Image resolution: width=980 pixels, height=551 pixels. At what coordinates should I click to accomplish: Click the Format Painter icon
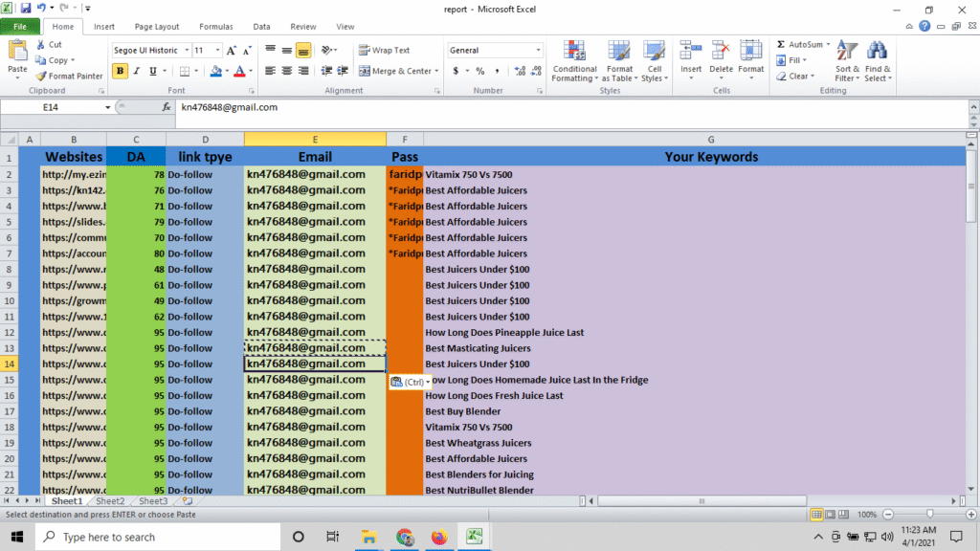point(41,77)
